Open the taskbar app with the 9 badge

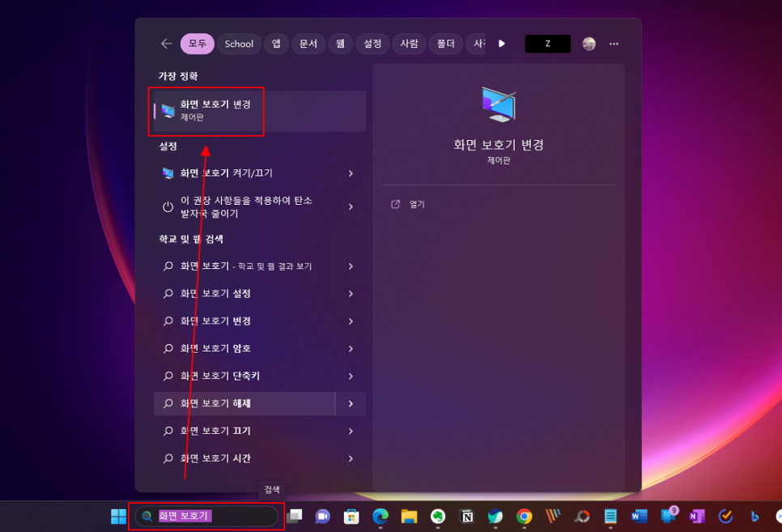669,516
